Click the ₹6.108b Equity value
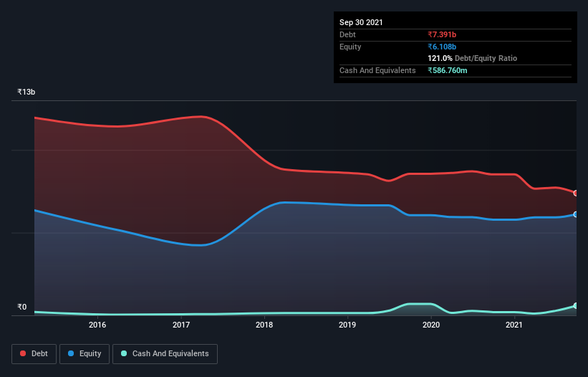Viewport: 588px width, 377px height. (442, 47)
